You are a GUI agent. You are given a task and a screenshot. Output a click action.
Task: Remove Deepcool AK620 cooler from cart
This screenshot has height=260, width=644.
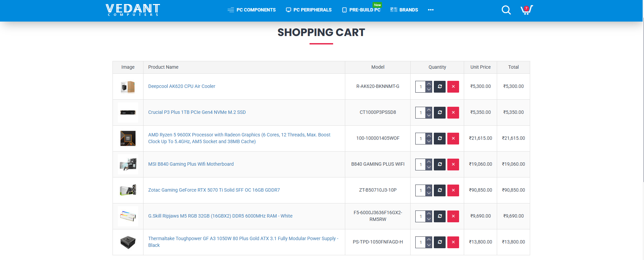[453, 87]
